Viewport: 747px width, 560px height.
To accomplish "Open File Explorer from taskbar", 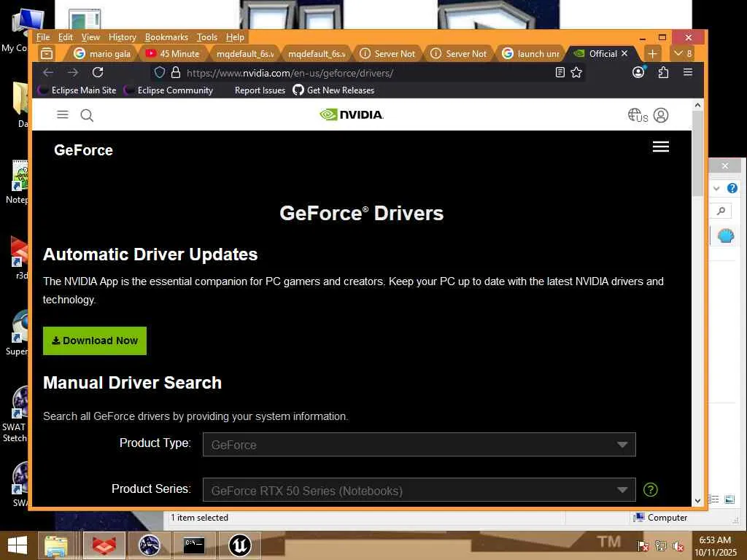I will tap(56, 545).
